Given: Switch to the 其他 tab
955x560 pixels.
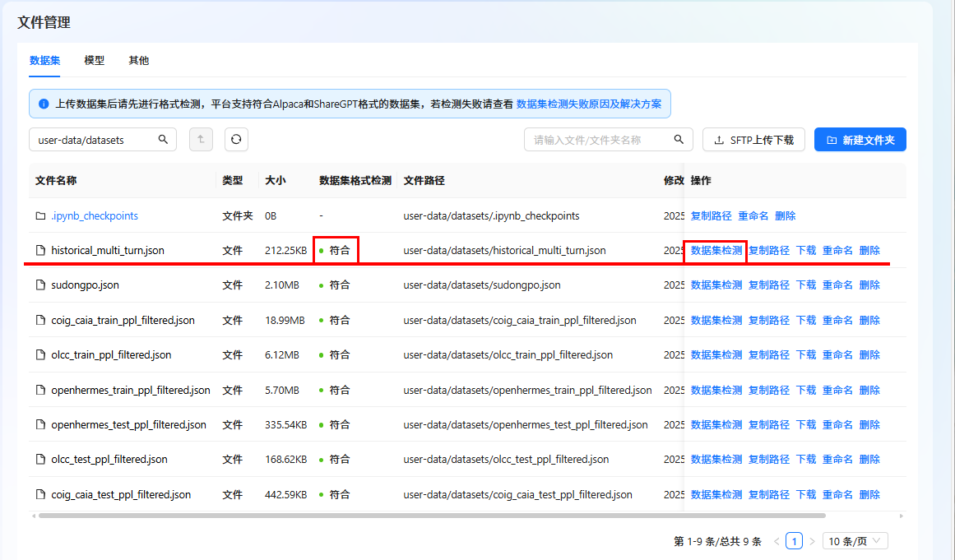Looking at the screenshot, I should pyautogui.click(x=138, y=60).
